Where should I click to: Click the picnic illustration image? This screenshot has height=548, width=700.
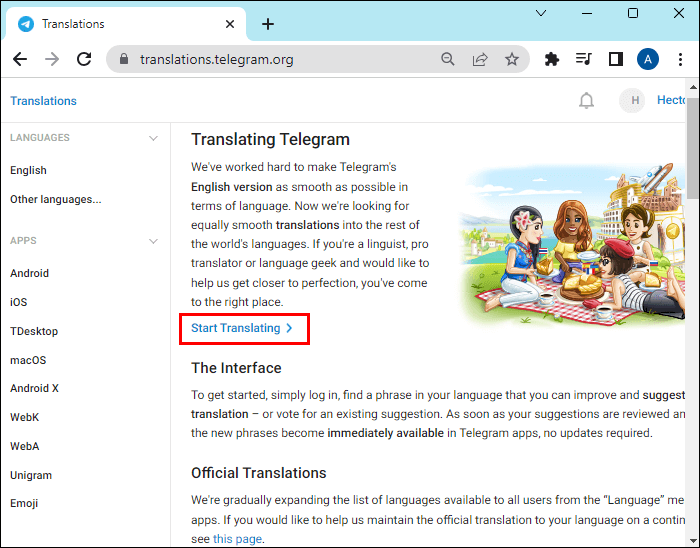click(x=572, y=244)
